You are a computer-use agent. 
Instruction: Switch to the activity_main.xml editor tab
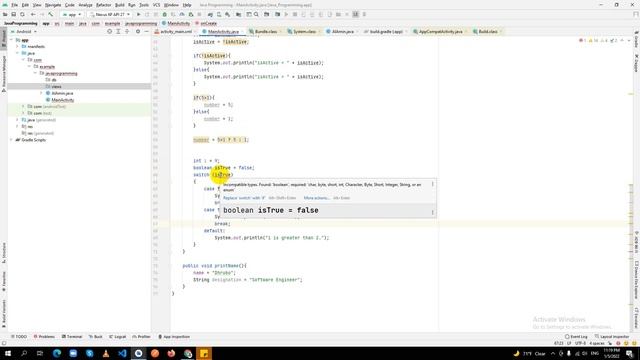point(176,31)
